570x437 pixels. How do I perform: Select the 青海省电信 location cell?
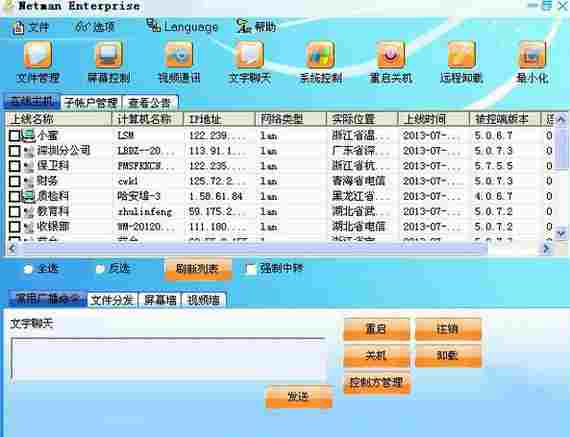[358, 181]
